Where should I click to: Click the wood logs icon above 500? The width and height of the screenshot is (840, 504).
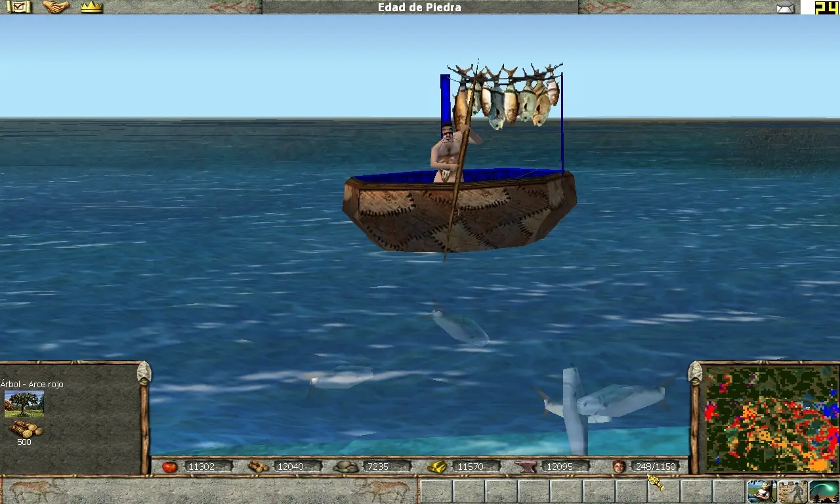click(x=25, y=429)
